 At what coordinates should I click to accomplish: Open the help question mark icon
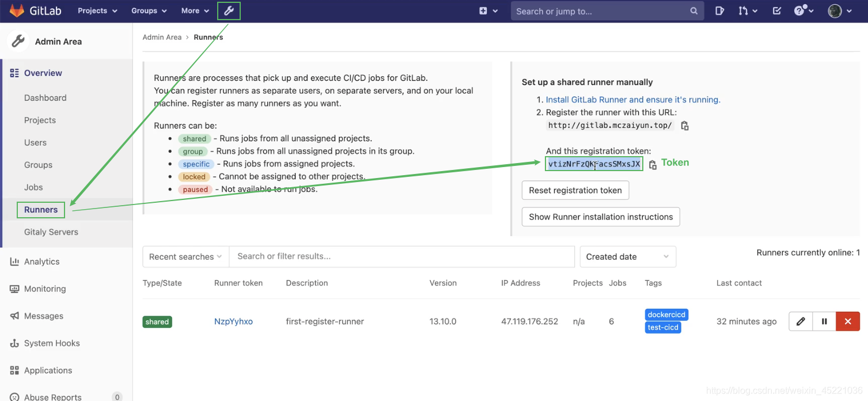point(799,11)
